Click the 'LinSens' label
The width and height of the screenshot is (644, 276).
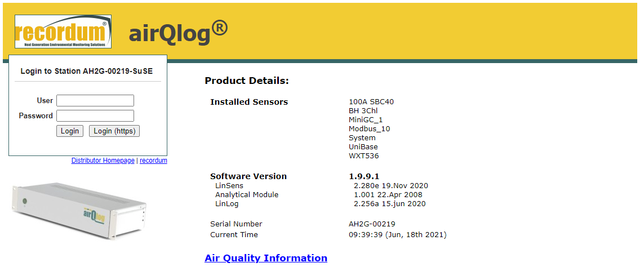229,186
